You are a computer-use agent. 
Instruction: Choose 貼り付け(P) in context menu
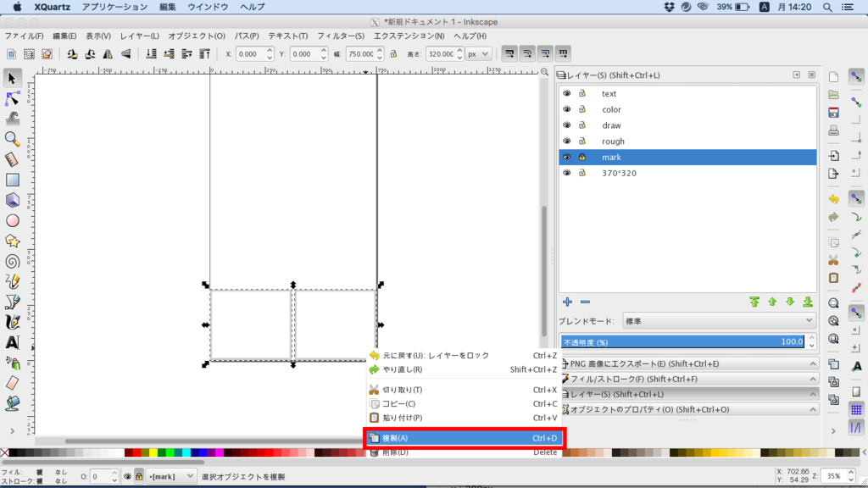click(x=464, y=418)
